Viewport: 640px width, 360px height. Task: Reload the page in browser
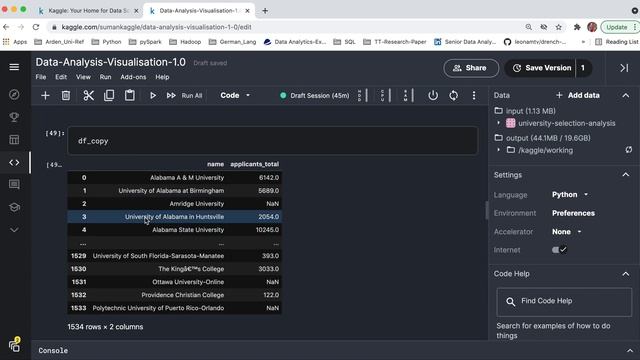[x=36, y=27]
